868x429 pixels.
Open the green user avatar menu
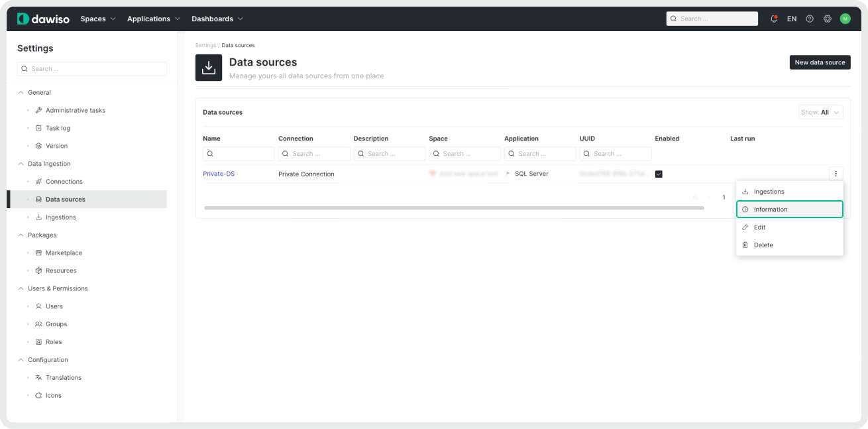tap(845, 19)
